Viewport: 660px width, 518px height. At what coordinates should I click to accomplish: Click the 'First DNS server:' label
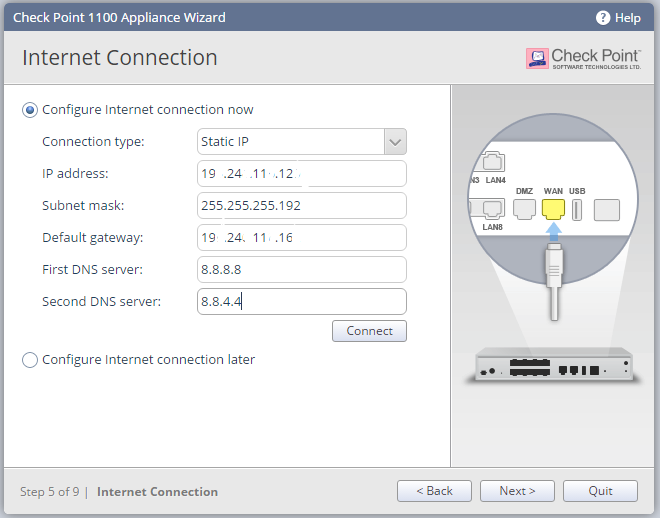(x=92, y=269)
